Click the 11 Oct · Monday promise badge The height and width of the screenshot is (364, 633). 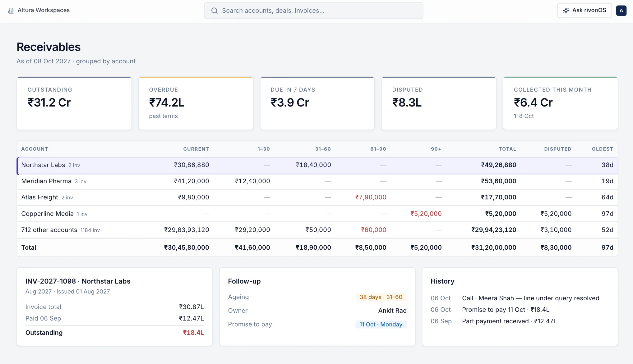pyautogui.click(x=381, y=325)
